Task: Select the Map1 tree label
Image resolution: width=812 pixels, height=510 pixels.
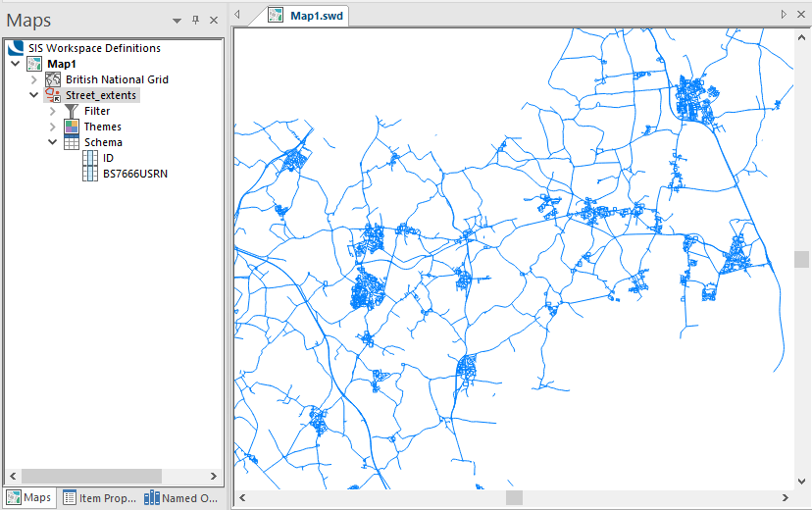Action: (62, 64)
